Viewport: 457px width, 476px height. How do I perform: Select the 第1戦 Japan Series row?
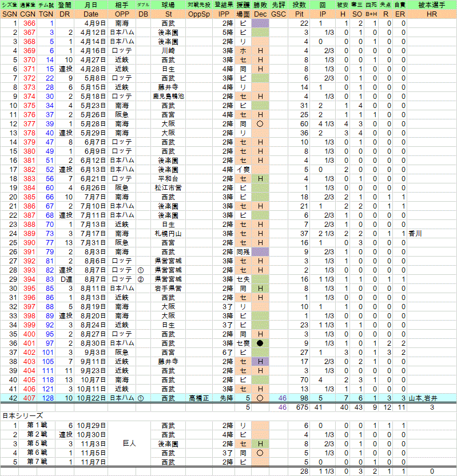click(x=229, y=426)
